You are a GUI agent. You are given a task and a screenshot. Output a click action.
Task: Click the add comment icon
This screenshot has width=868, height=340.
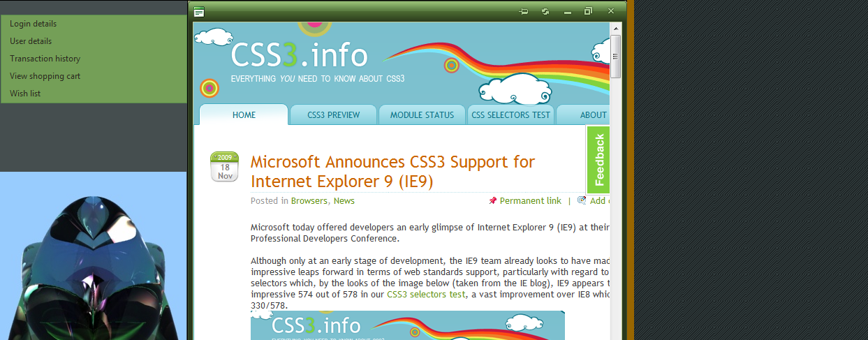(582, 201)
